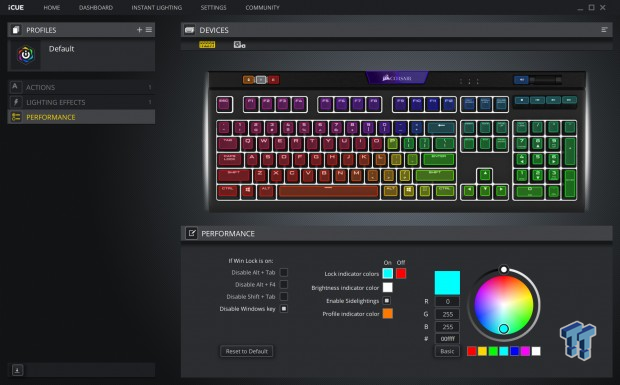Open the Lighting Effects section
The width and height of the screenshot is (620, 385).
tap(81, 102)
